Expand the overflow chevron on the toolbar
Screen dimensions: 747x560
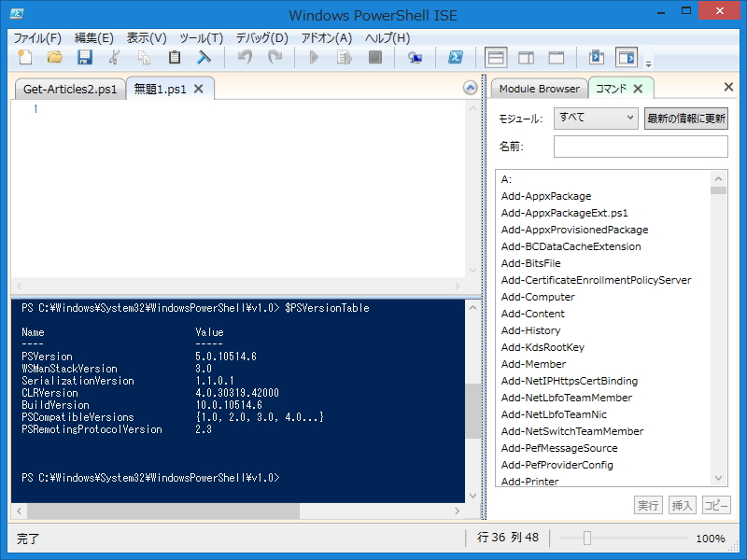(x=648, y=63)
